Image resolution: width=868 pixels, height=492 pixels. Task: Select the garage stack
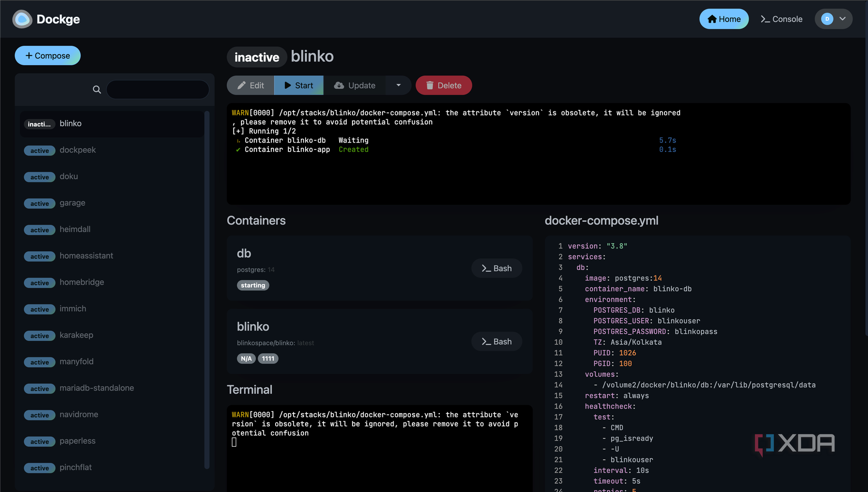112,203
